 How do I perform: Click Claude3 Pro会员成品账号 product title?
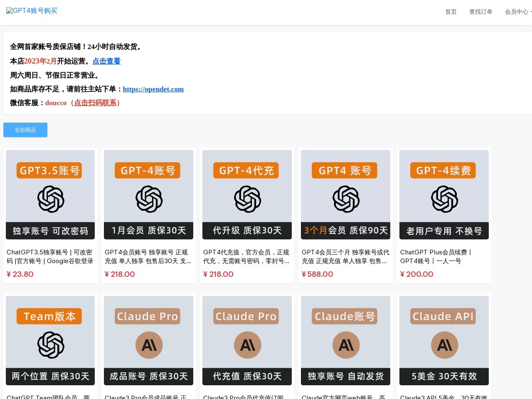tap(145, 397)
